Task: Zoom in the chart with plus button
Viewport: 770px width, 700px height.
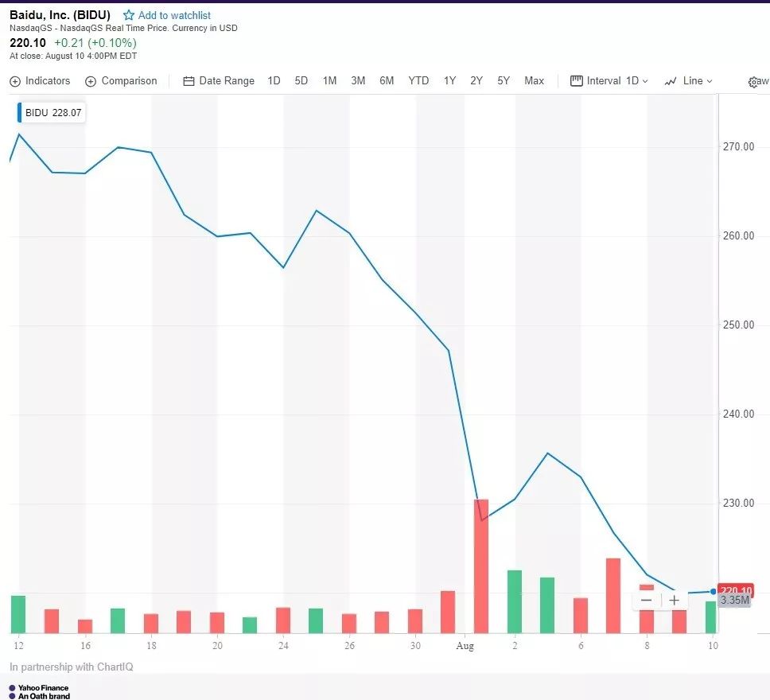Action: [675, 600]
